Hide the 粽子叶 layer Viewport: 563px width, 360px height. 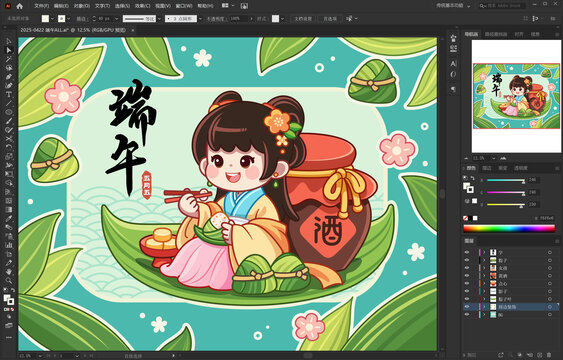tap(467, 299)
